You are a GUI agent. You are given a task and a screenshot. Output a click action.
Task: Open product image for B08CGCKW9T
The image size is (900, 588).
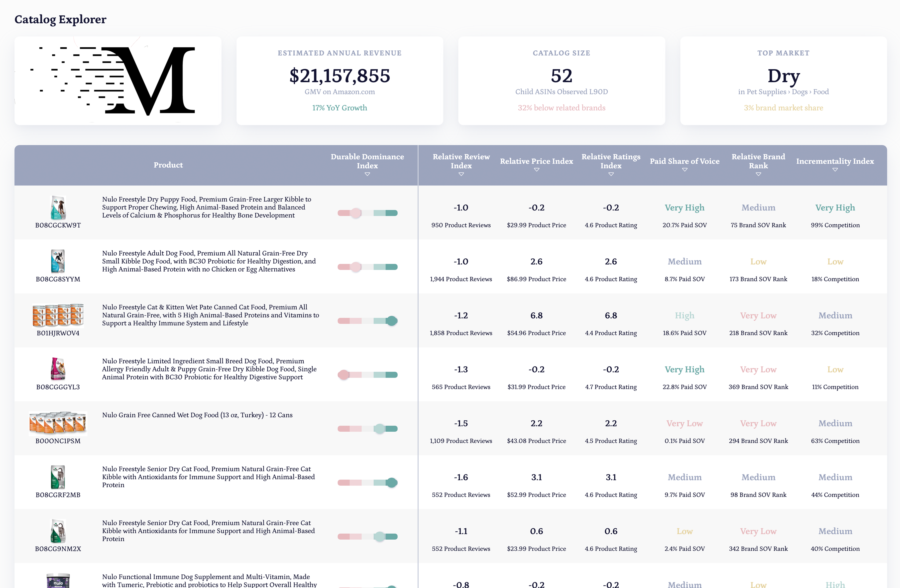click(58, 208)
